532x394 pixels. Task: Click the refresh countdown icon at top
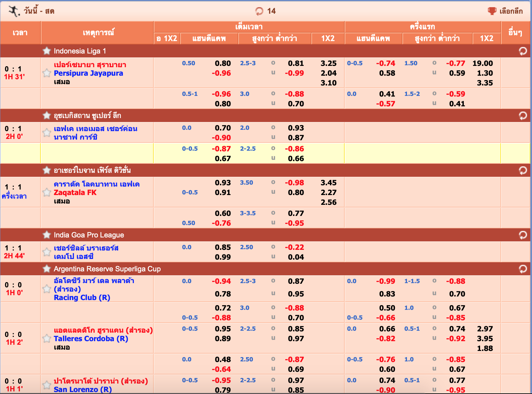coord(259,11)
